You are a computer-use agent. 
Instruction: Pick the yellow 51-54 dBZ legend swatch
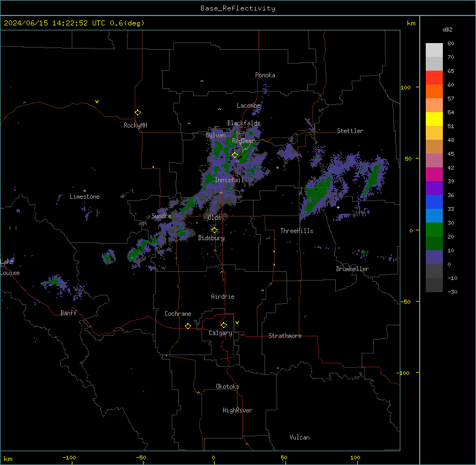coord(434,119)
